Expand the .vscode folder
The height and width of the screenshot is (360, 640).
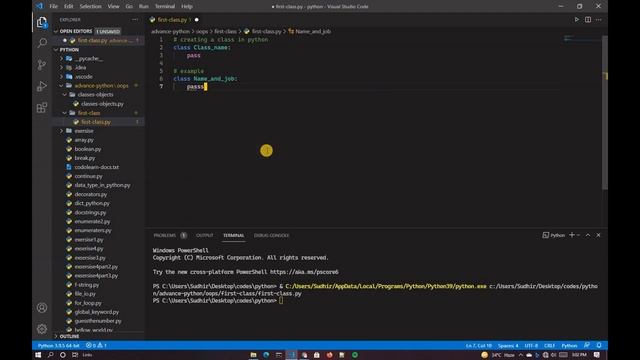coord(62,77)
